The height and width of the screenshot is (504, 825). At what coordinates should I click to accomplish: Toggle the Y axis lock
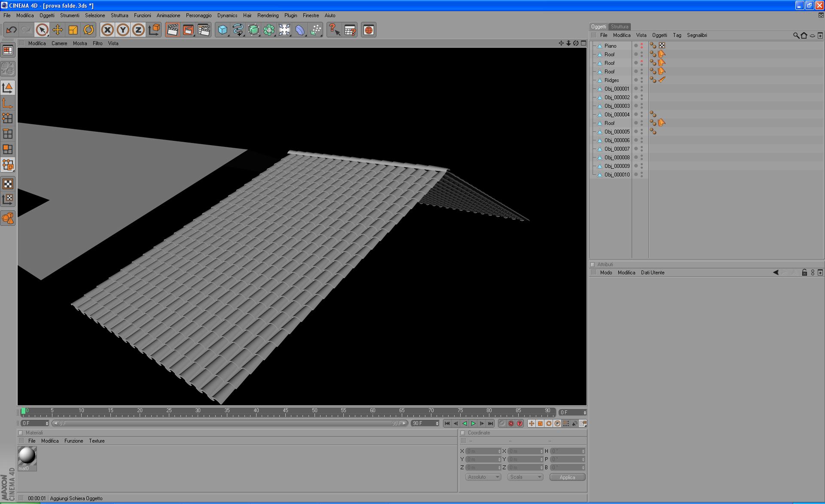[x=123, y=30]
